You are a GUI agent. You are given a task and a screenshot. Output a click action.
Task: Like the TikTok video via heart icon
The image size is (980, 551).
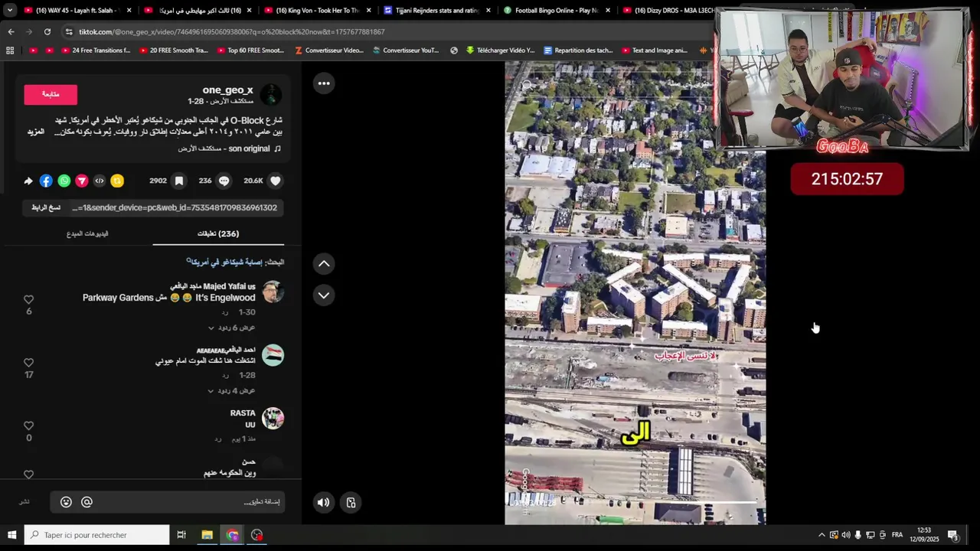[276, 181]
